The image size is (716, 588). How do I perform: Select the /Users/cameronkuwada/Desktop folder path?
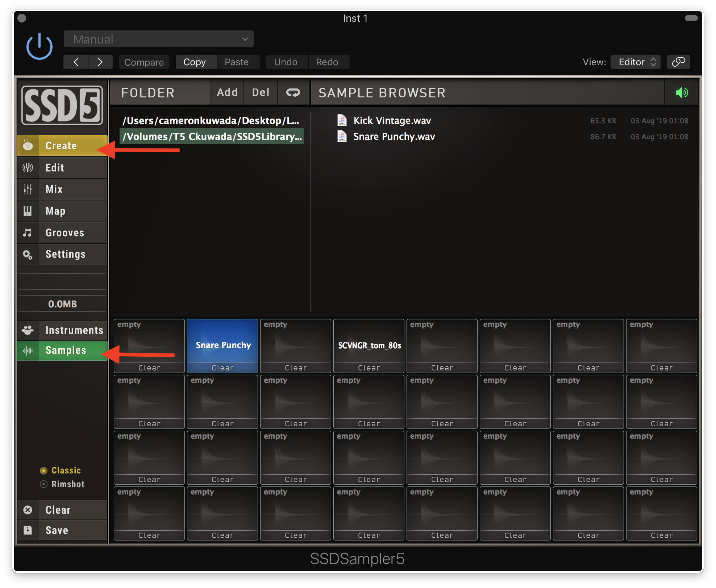tap(211, 121)
